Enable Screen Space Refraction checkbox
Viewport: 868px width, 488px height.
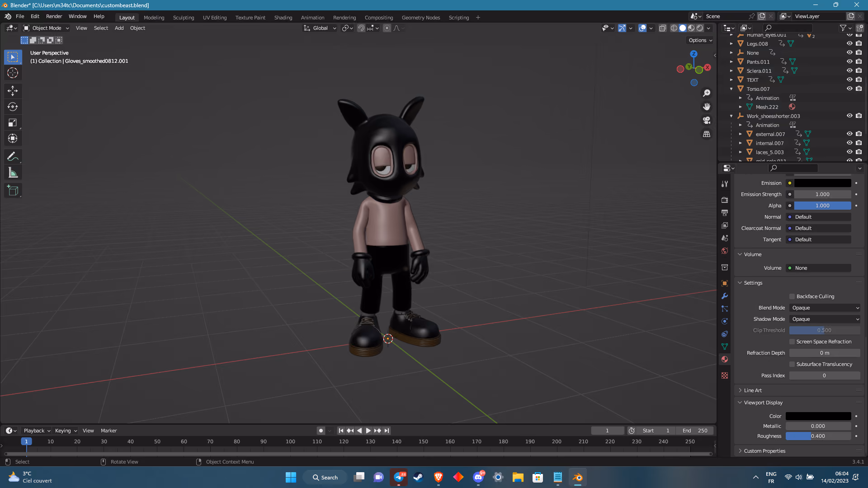pos(792,342)
